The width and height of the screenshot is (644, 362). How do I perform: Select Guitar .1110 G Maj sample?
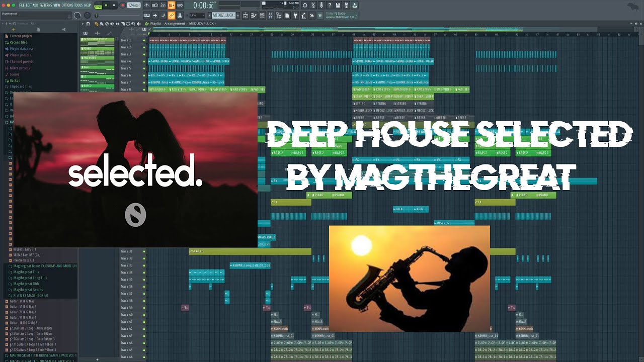(23, 302)
